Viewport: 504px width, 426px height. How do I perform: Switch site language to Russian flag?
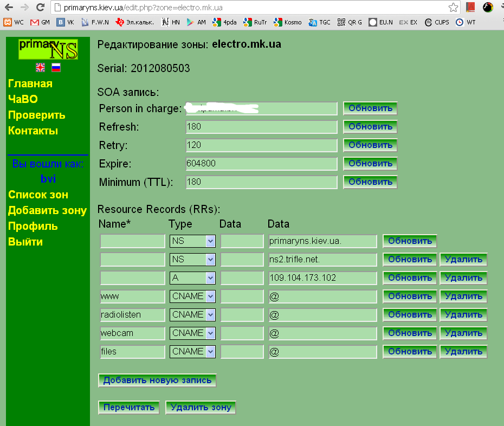(56, 68)
